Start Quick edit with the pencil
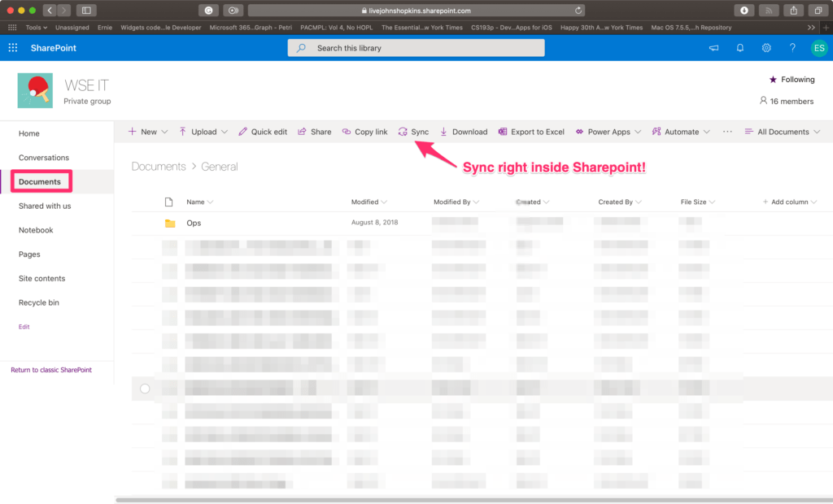The width and height of the screenshot is (833, 504). point(263,132)
